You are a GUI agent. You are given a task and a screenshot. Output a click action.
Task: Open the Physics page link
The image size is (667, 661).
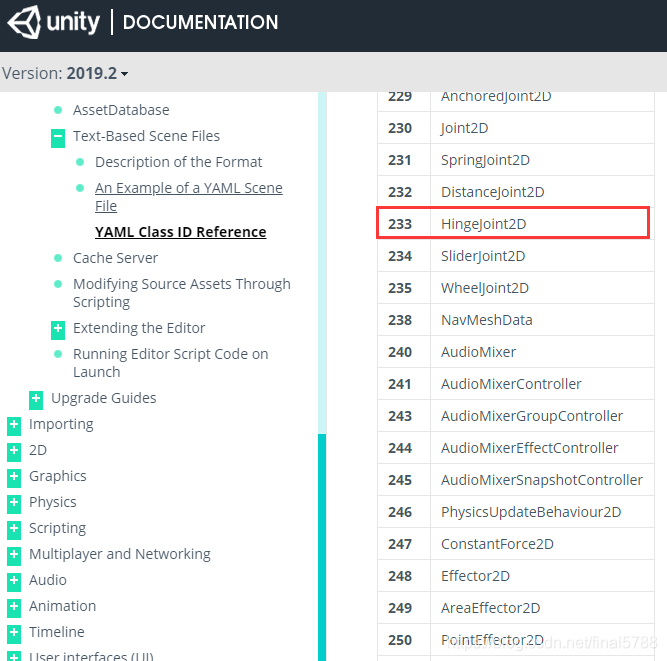[52, 502]
